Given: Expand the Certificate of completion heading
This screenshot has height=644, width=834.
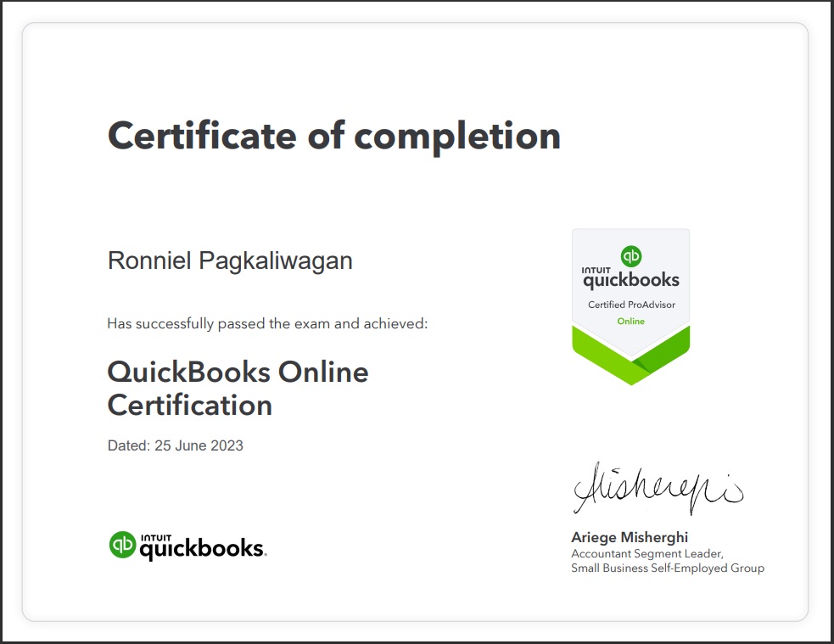Looking at the screenshot, I should (333, 134).
